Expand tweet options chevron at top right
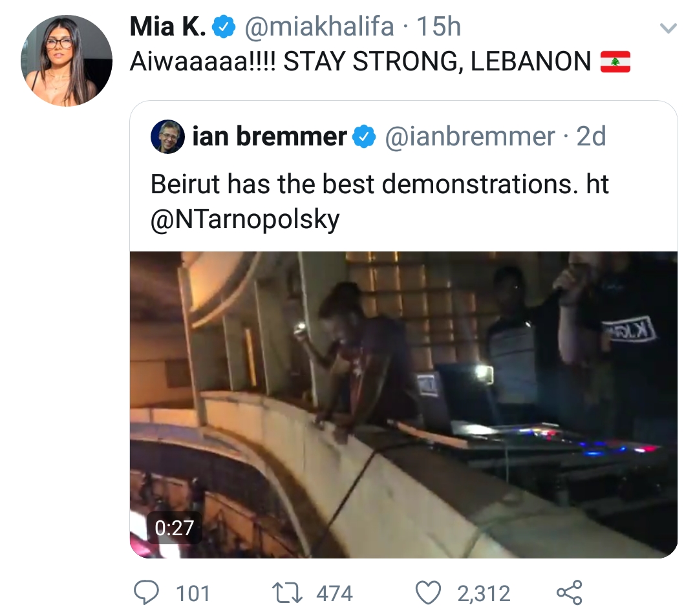Screen dimensions: 684x616 click(x=668, y=29)
